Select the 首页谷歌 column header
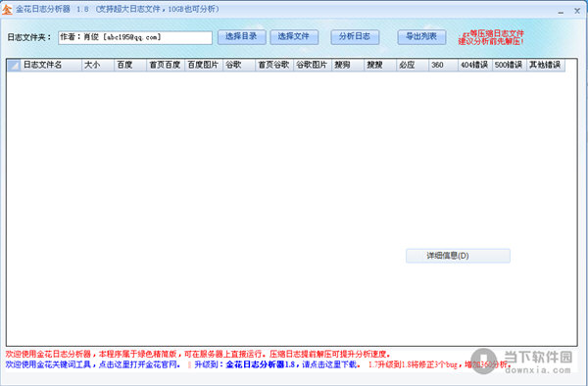Image resolution: width=588 pixels, height=386 pixels. pos(274,65)
